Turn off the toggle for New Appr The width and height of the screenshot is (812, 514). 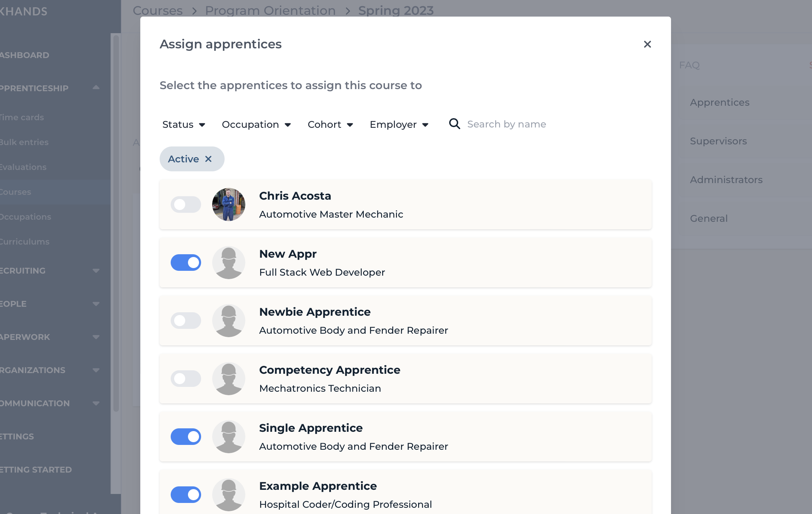(186, 263)
